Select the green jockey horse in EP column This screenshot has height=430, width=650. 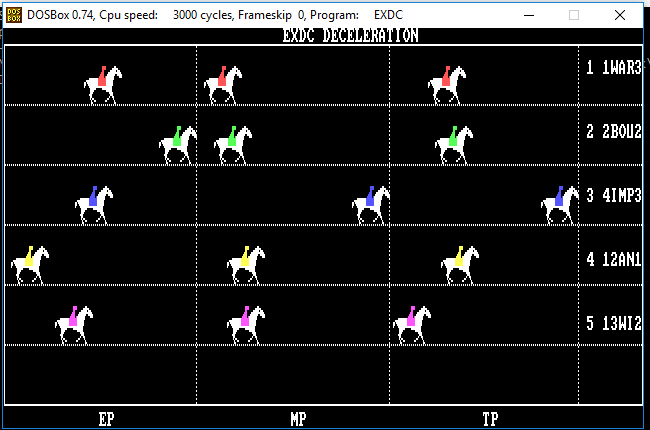pos(178,145)
